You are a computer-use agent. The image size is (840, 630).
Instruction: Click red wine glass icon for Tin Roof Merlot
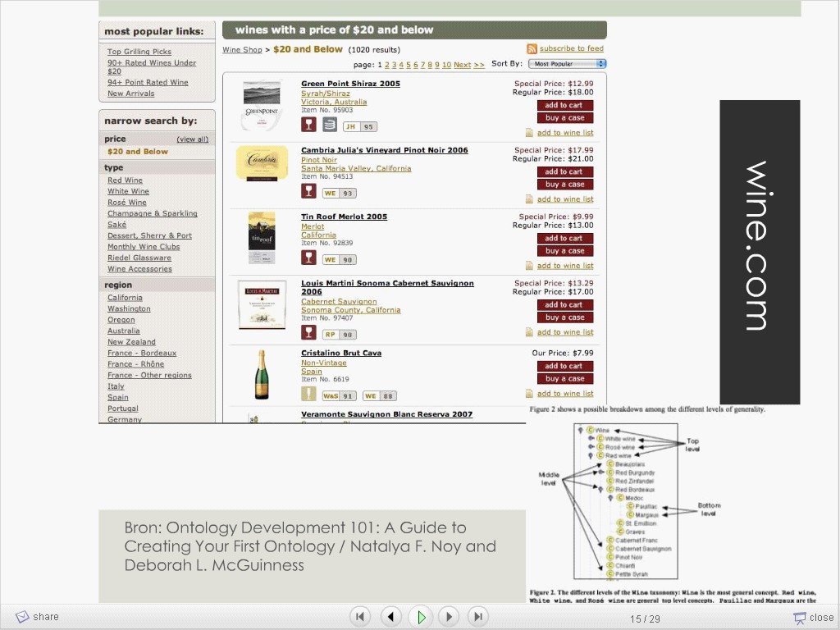[x=308, y=257]
